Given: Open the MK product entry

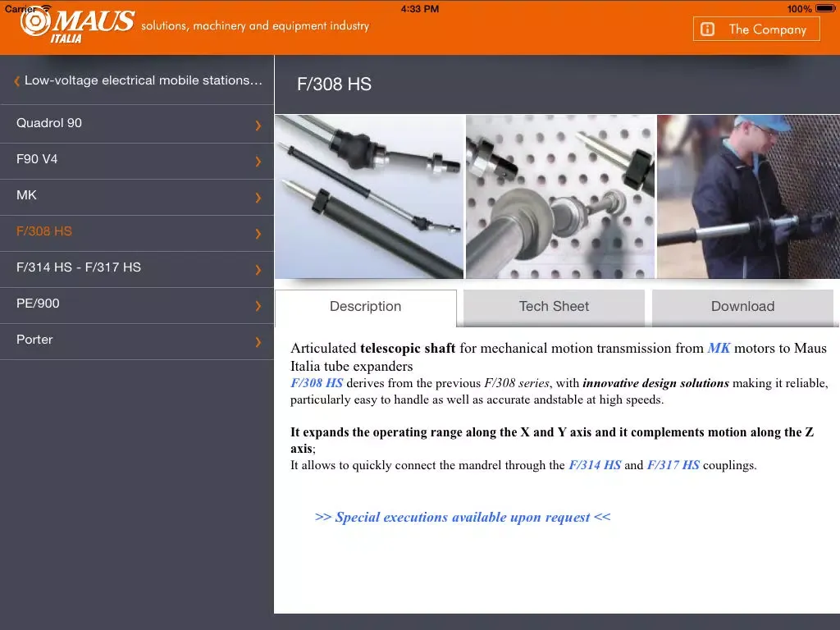Looking at the screenshot, I should pyautogui.click(x=137, y=196).
